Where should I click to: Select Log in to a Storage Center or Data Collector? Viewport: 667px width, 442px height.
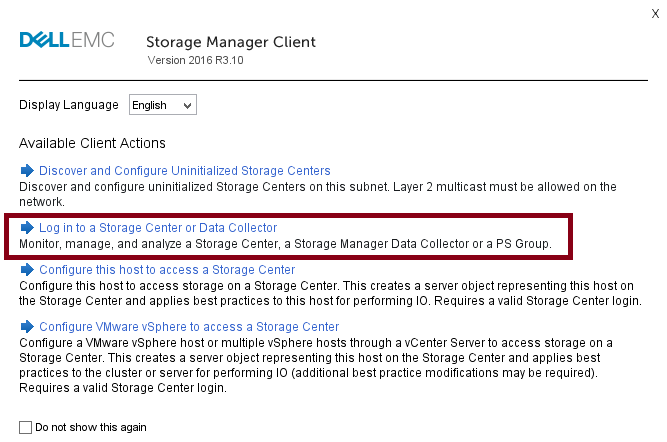click(x=157, y=228)
